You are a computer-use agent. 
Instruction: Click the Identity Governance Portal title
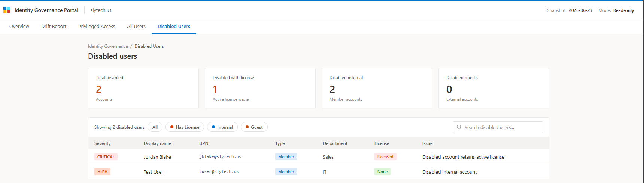[46, 10]
